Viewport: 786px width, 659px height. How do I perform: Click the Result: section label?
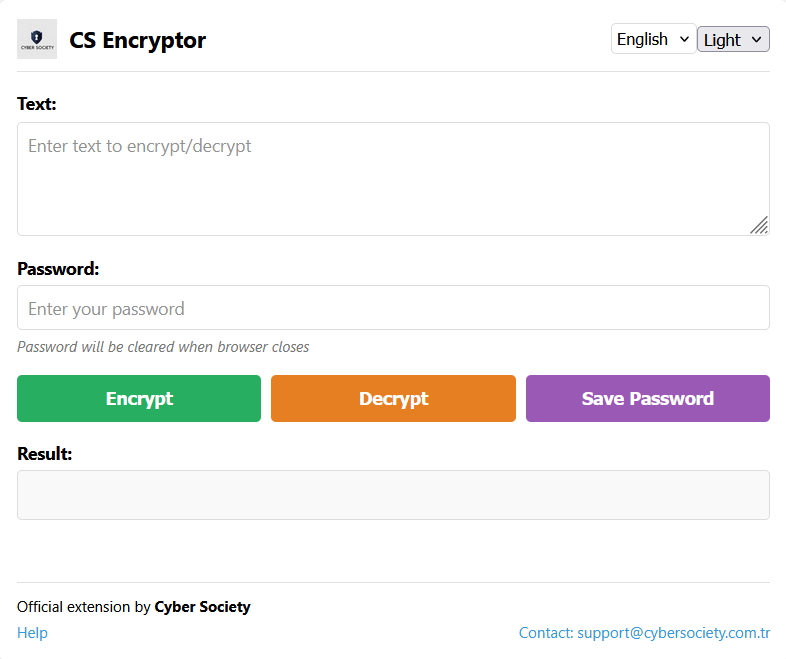click(45, 454)
